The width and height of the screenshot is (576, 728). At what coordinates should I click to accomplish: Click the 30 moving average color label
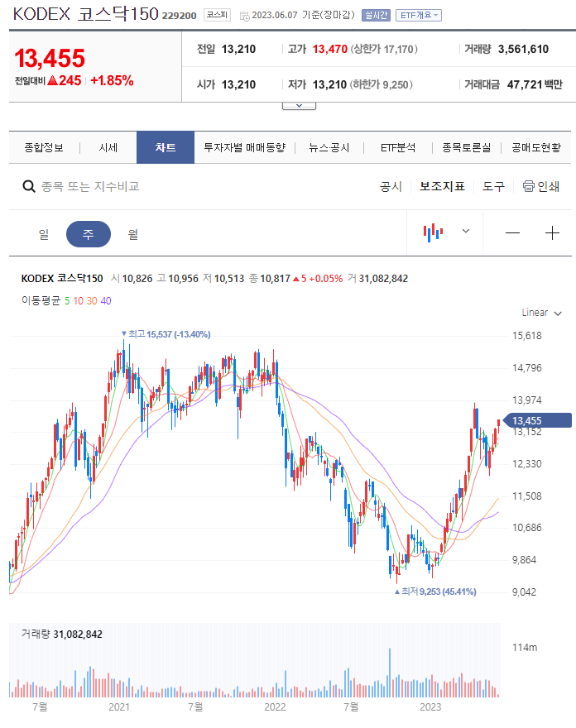point(92,301)
